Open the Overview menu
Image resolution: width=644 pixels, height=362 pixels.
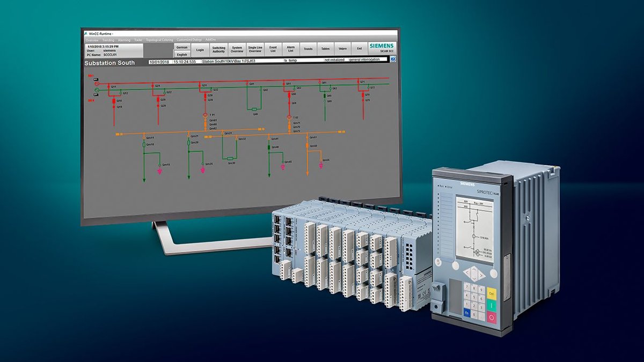(92, 40)
